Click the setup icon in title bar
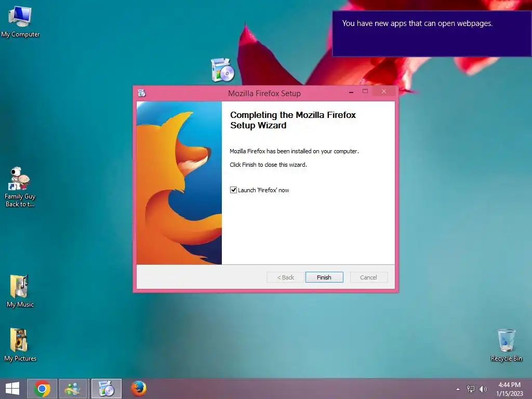This screenshot has width=532, height=399. (x=142, y=93)
